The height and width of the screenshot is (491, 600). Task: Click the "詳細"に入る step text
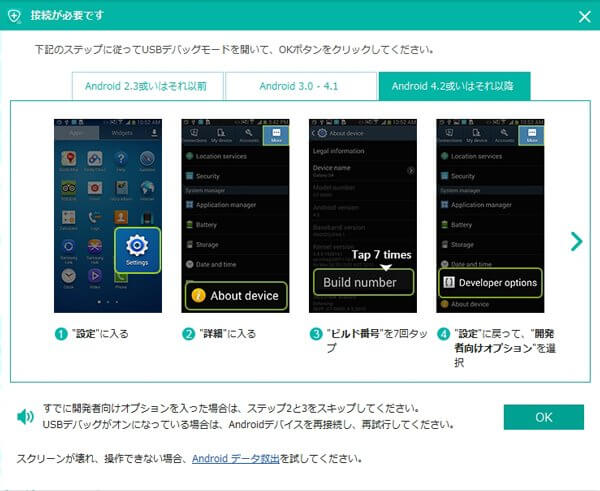click(227, 334)
